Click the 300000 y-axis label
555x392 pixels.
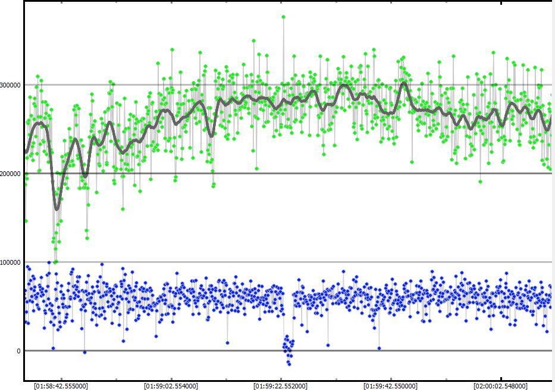tap(12, 85)
